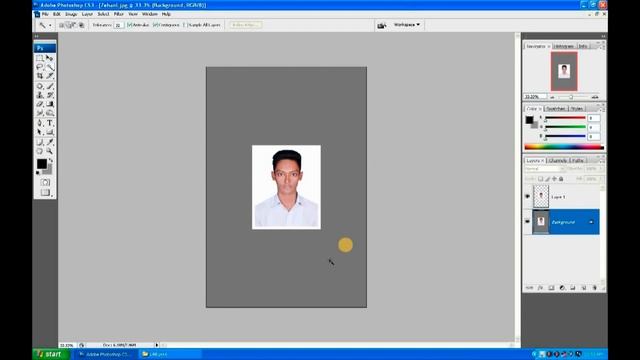
Task: Click the foreground color swatch in toolbox
Action: pyautogui.click(x=42, y=164)
